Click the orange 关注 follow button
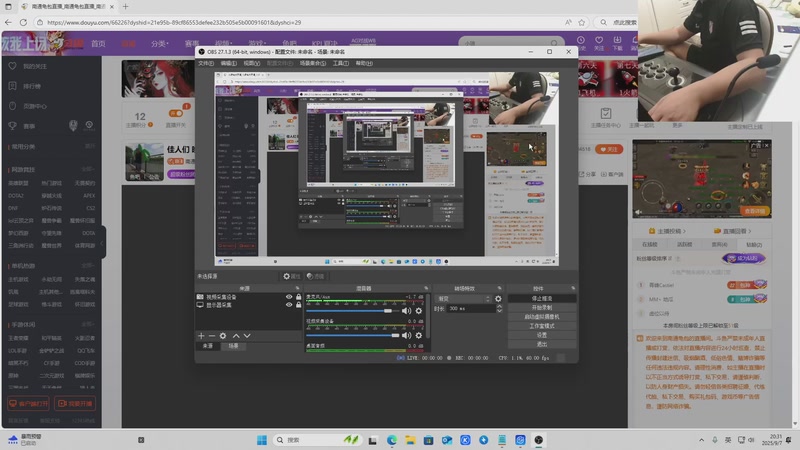The height and width of the screenshot is (450, 800). [x=609, y=149]
